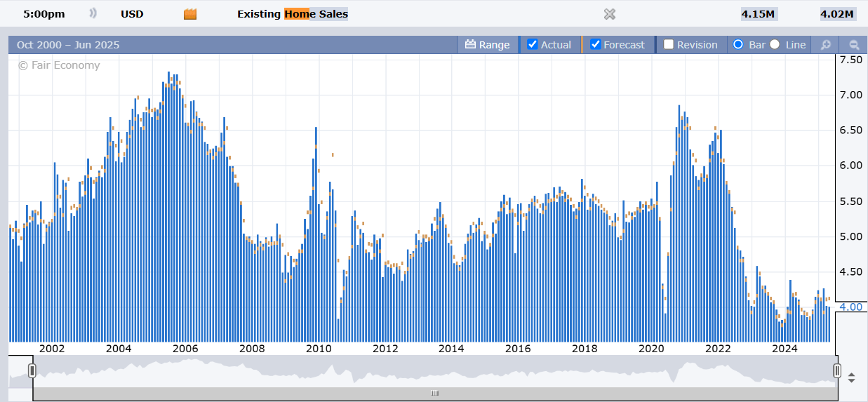Zoom out using the magnifier minus icon
Image resolution: width=868 pixels, height=402 pixels.
tap(854, 45)
